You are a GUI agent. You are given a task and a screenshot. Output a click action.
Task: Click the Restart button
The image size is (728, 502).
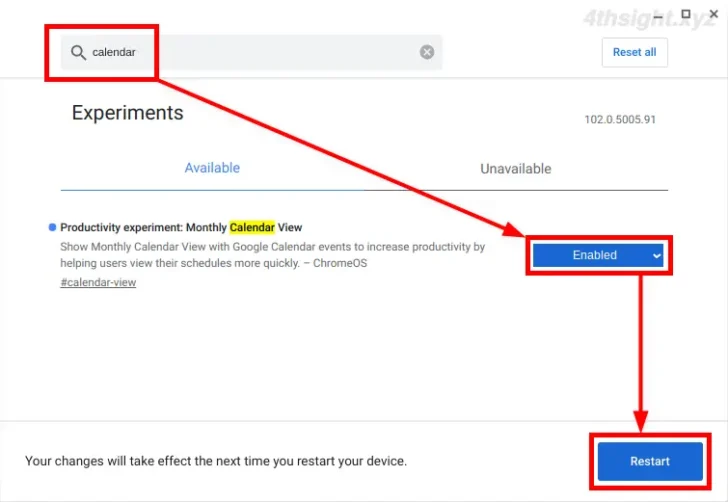coord(650,461)
